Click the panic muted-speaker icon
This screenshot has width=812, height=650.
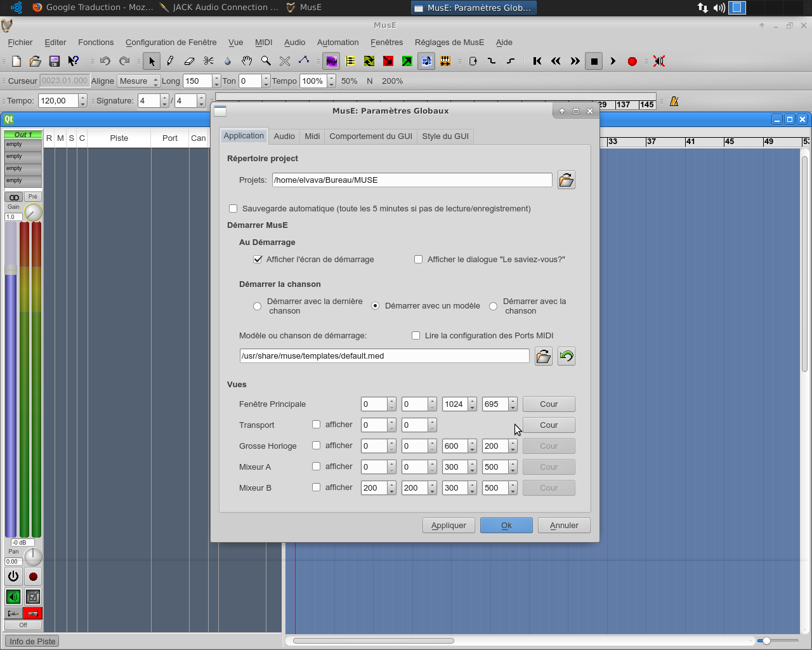tap(659, 61)
